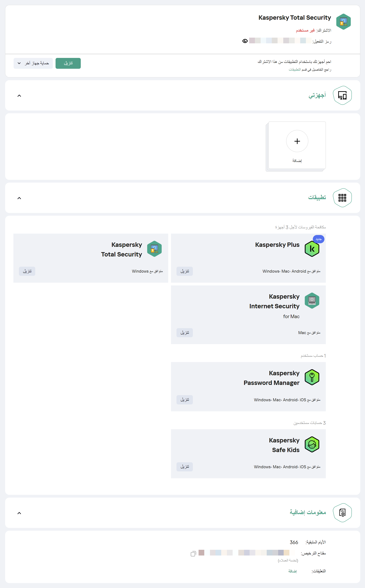Copy the license key using copy icon
Viewport: 365px width, 588px height.
pos(193,554)
